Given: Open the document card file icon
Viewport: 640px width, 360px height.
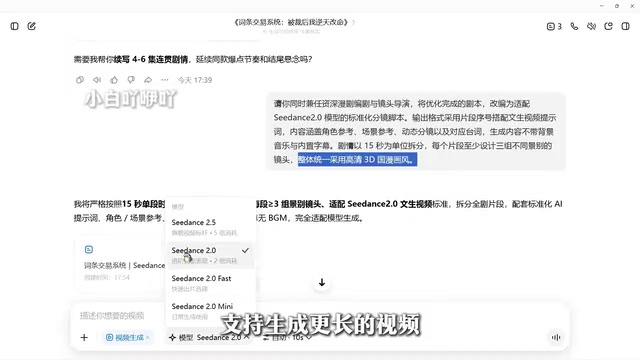Looking at the screenshot, I should coord(89,249).
